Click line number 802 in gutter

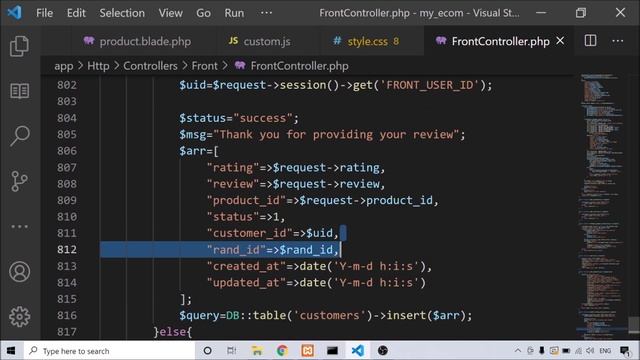tap(67, 85)
